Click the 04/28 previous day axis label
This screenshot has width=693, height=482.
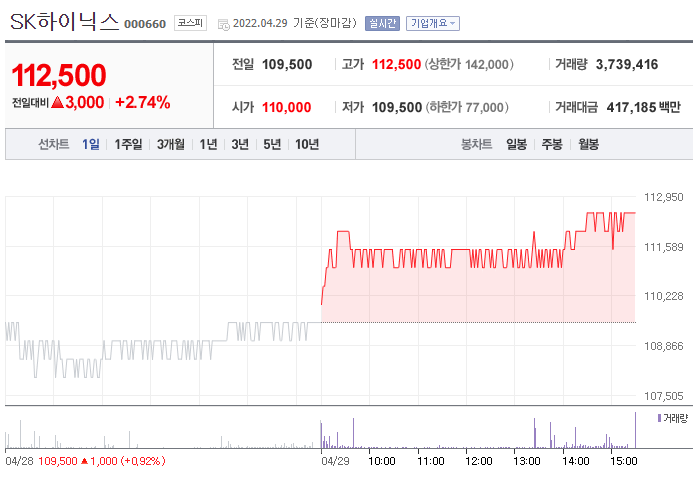tap(19, 461)
